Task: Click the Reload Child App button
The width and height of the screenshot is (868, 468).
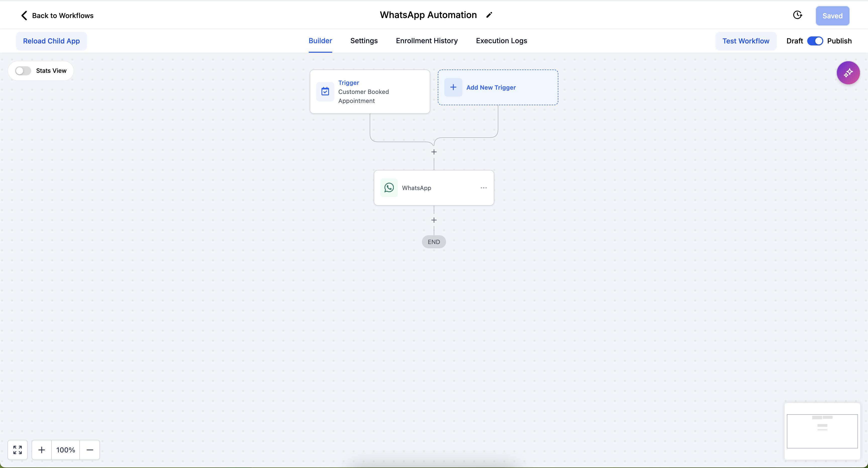Action: coord(51,41)
